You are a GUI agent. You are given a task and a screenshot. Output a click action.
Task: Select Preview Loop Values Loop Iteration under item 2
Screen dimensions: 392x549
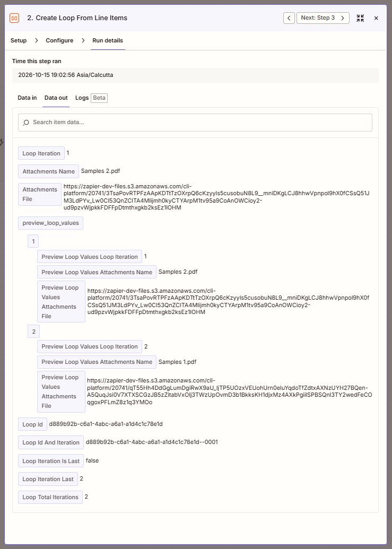90,346
